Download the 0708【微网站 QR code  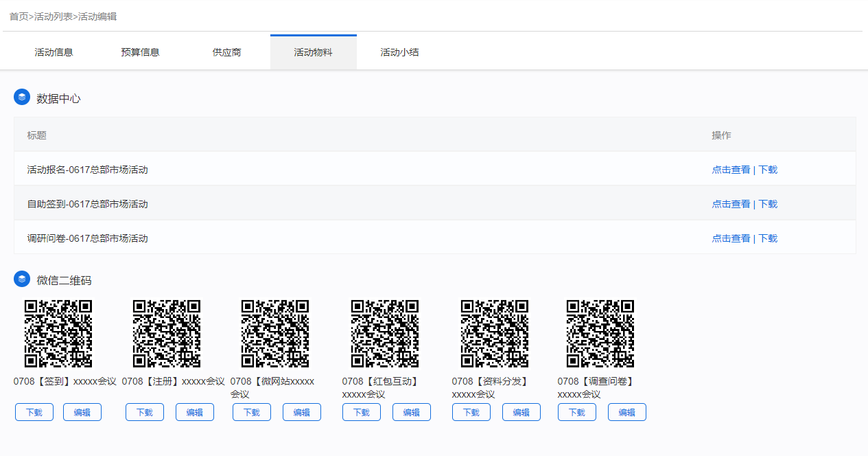coord(252,412)
